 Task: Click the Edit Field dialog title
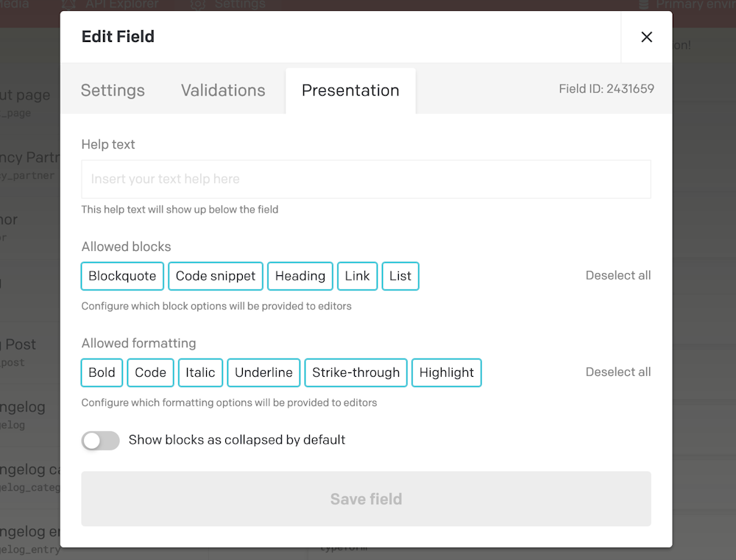pos(118,37)
